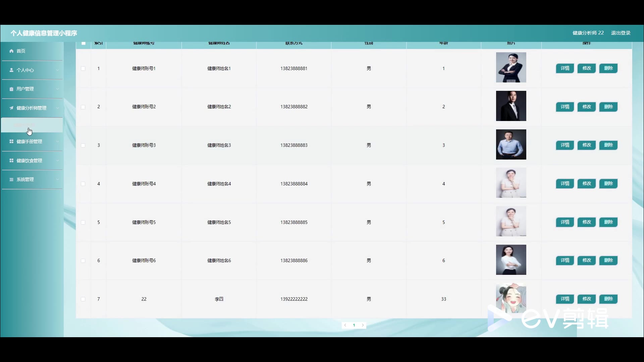Click the grid icon for 健康饮食管理
Screen dimensions: 644x362
point(11,161)
